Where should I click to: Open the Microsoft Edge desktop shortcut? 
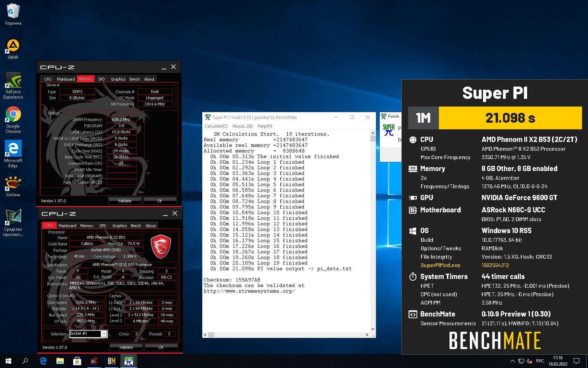pos(13,154)
